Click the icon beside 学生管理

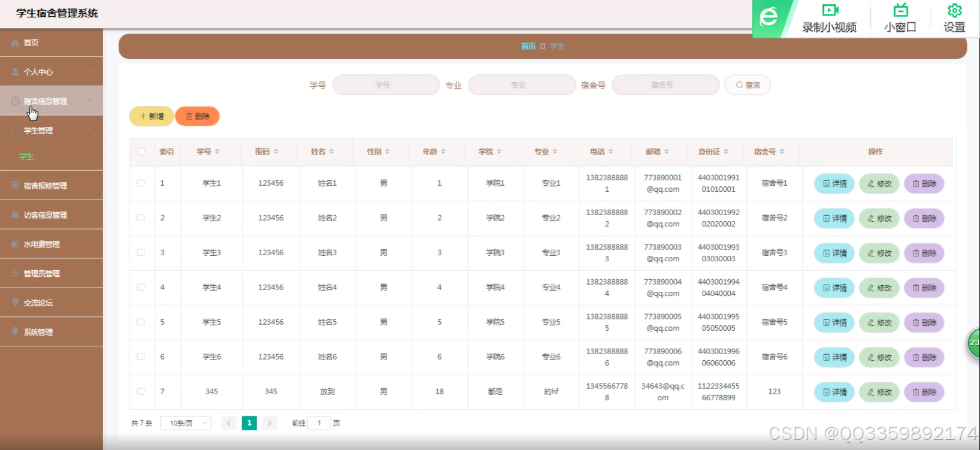pos(16,130)
